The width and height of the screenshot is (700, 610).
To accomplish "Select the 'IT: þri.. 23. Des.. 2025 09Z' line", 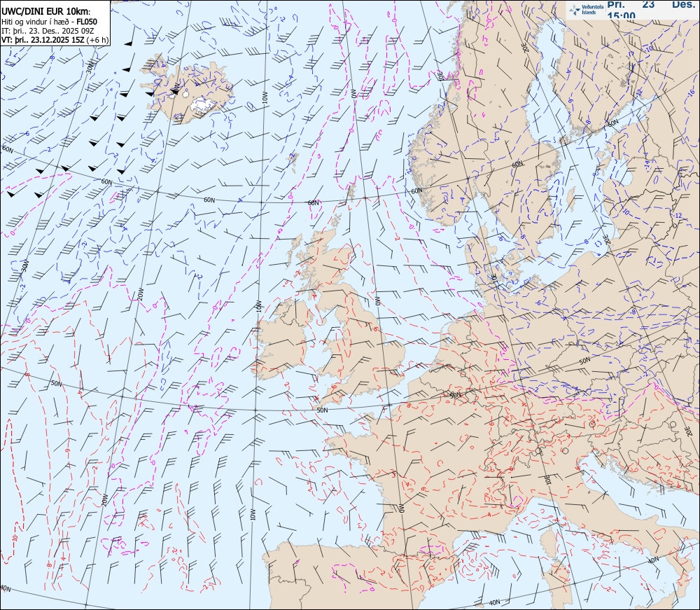I will point(48,31).
